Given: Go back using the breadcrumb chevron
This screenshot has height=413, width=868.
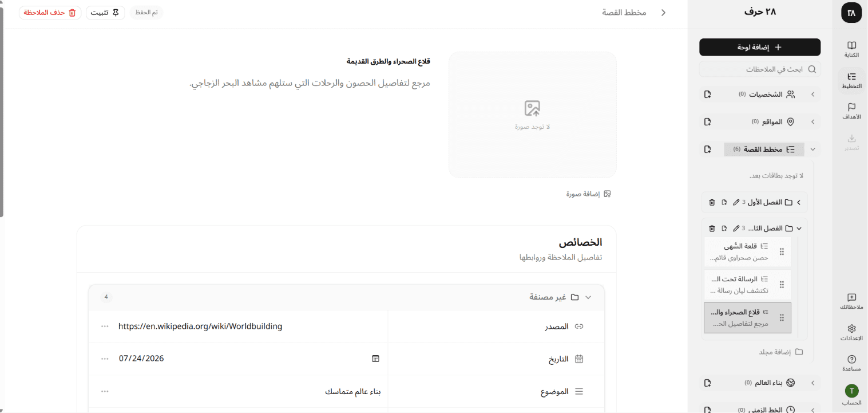Looking at the screenshot, I should [x=664, y=13].
